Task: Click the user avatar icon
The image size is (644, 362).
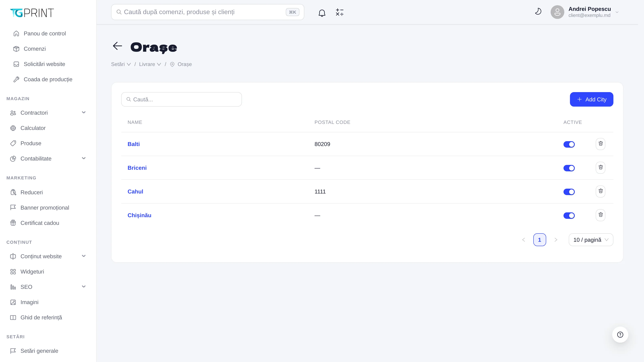Action: click(x=557, y=12)
